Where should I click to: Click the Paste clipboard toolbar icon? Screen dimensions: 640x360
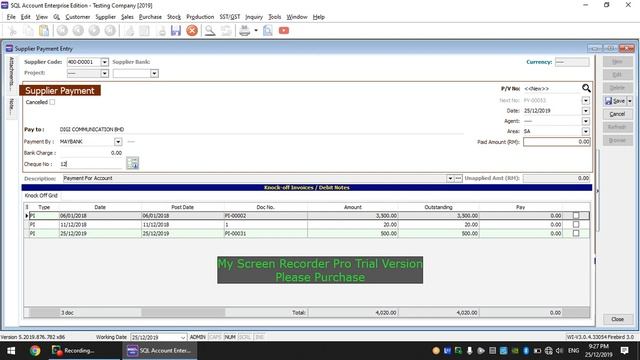(x=44, y=31)
